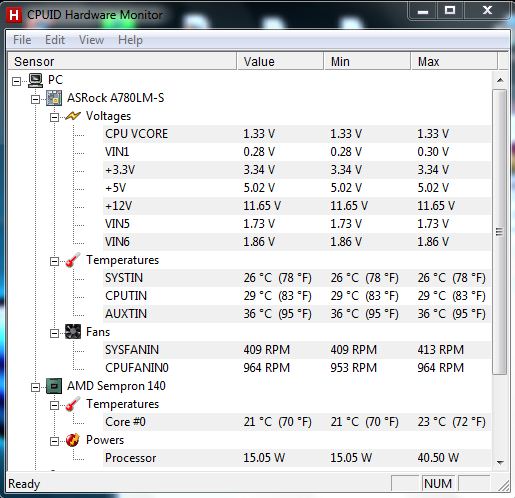Image resolution: width=515 pixels, height=498 pixels.
Task: Collapse the motherboard Temperatures group
Action: pyautogui.click(x=54, y=261)
